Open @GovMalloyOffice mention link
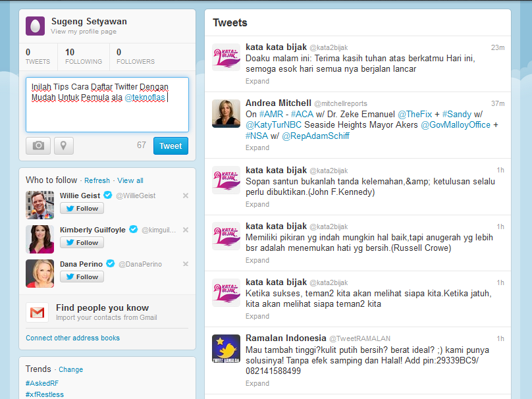532x399 pixels. [456, 125]
